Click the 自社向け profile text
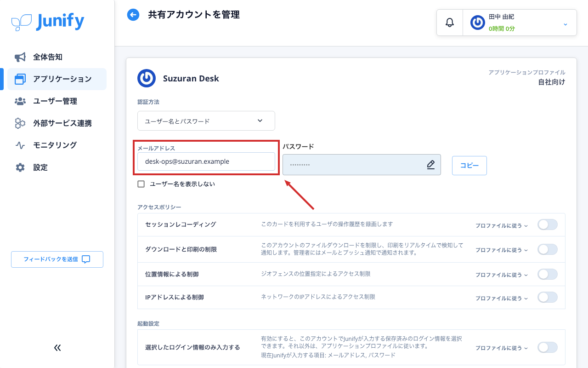The image size is (588, 368). tap(552, 82)
